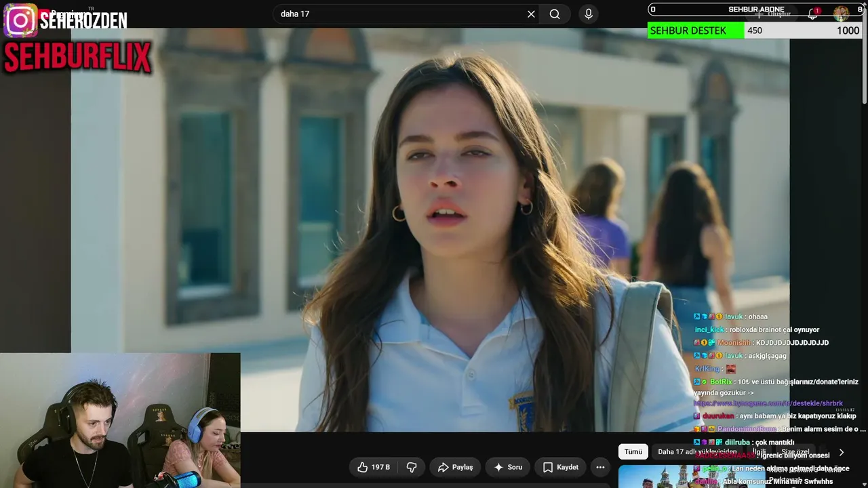Click the Oluştur create button
Screen dimensions: 868x488
pos(774,14)
